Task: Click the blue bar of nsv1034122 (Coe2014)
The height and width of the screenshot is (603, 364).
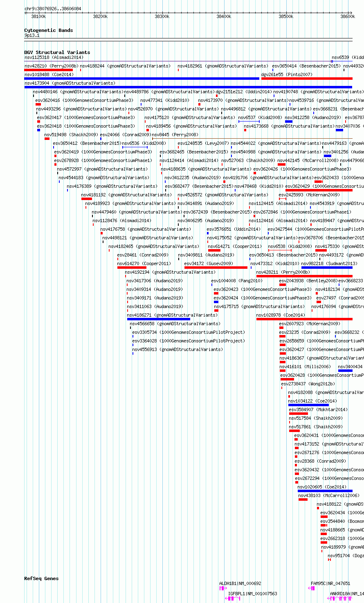Action: click(308, 405)
